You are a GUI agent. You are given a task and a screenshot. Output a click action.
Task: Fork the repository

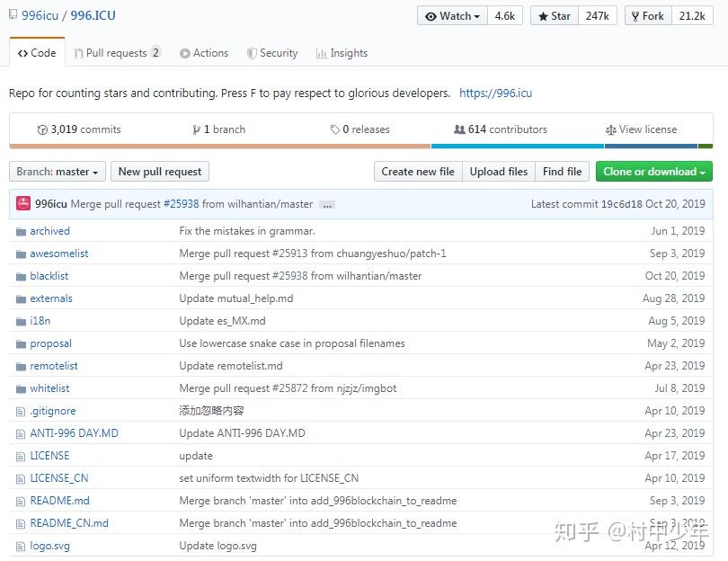[x=648, y=16]
